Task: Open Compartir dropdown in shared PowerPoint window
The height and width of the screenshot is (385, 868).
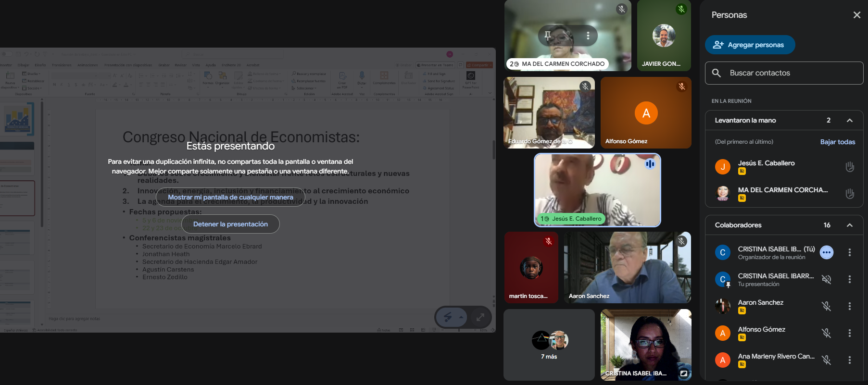Action: pos(480,65)
